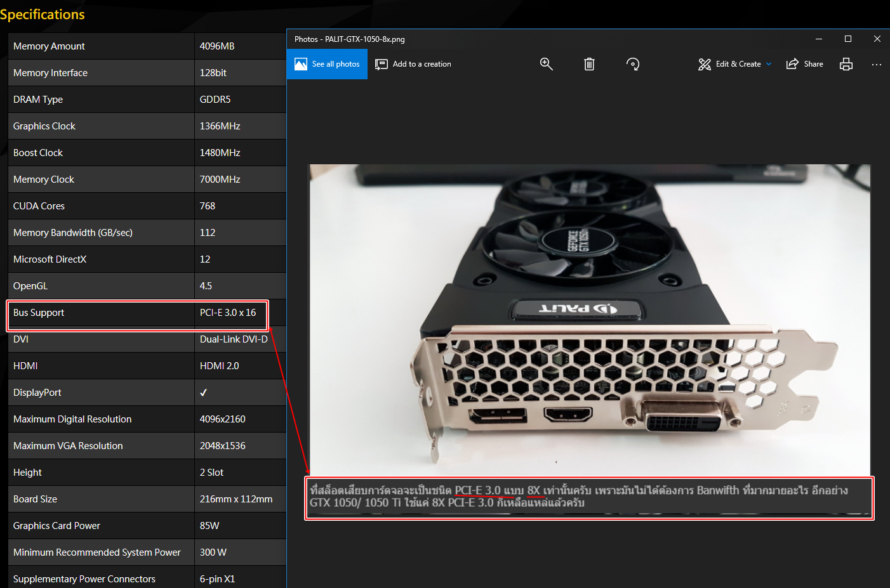Click Supplementary Power Connectors label
Screen dimensions: 890x588
[x=84, y=579]
